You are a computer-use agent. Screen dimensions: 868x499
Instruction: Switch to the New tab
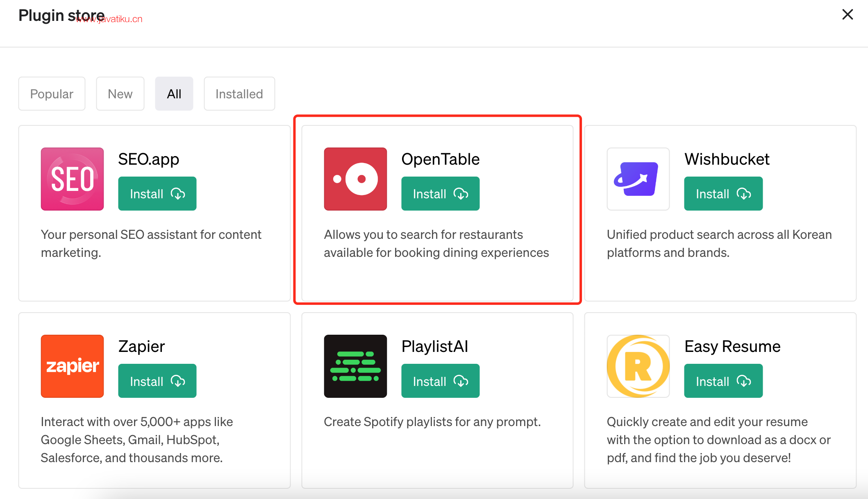point(120,94)
